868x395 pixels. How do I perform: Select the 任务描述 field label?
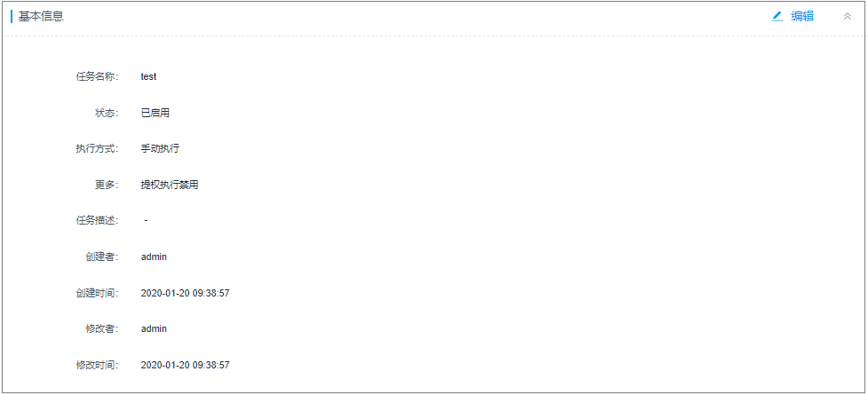(97, 221)
